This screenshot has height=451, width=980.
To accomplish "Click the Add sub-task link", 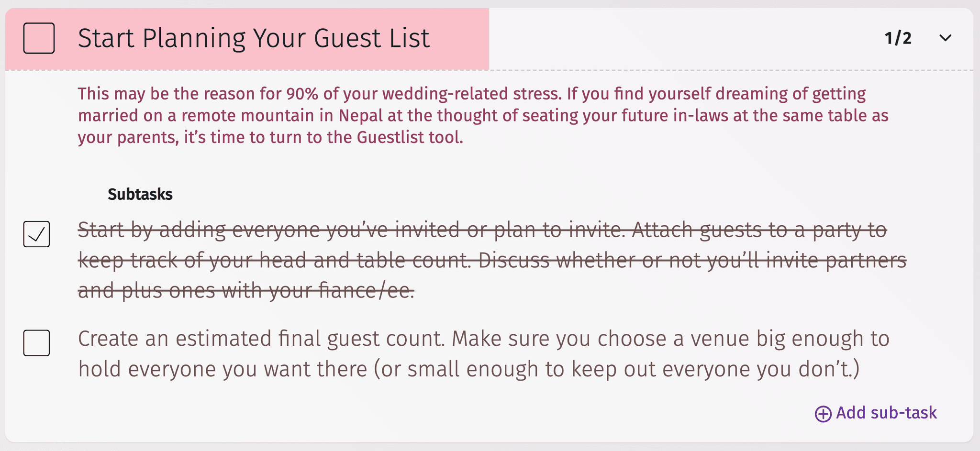I will tap(886, 413).
